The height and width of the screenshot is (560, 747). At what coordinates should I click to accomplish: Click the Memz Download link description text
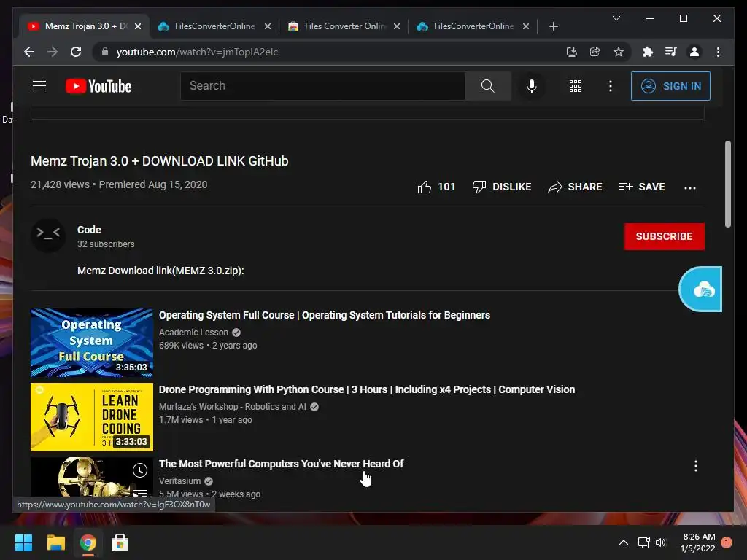(160, 271)
